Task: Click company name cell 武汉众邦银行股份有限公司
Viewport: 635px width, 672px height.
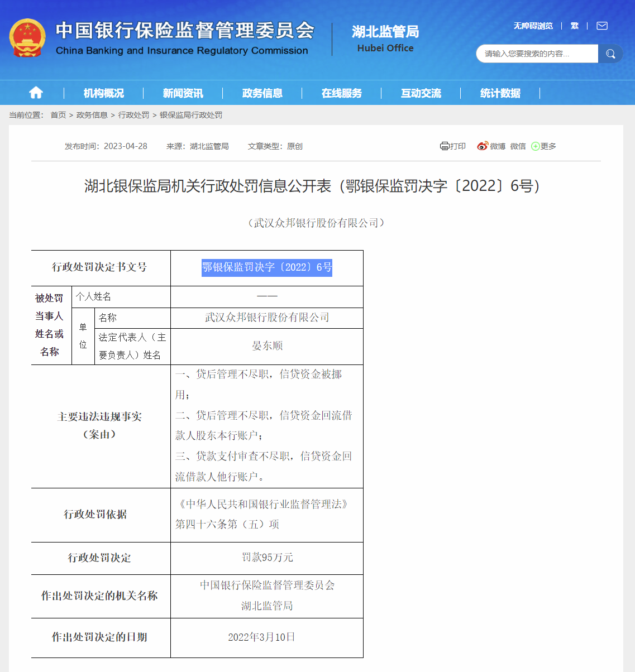Action: pos(267,318)
